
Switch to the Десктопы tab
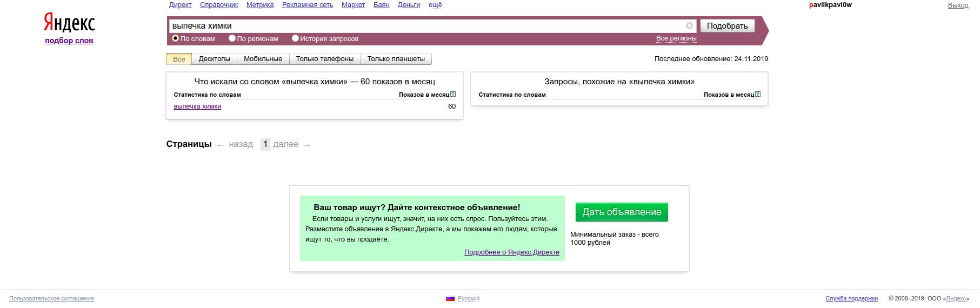click(214, 59)
